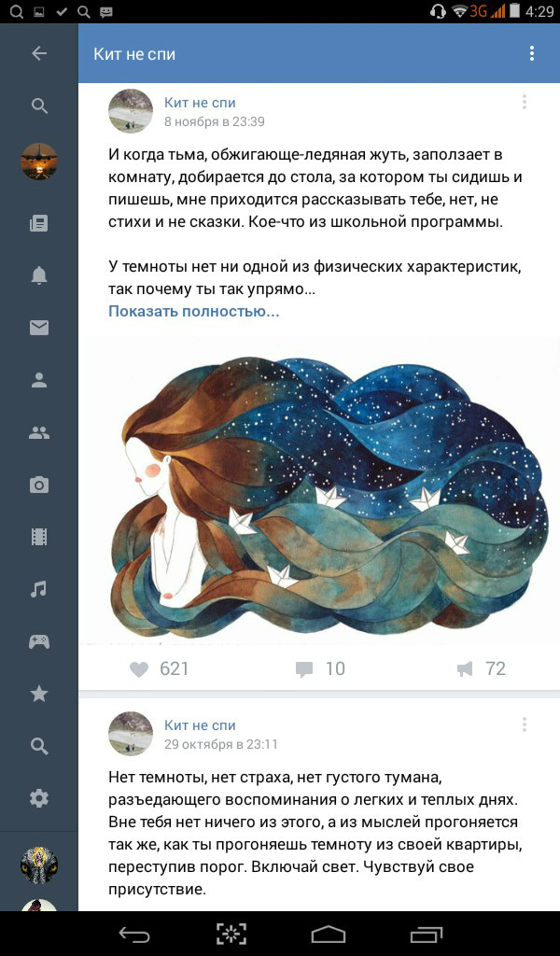Open the header three-dot overflow menu

coord(532,53)
